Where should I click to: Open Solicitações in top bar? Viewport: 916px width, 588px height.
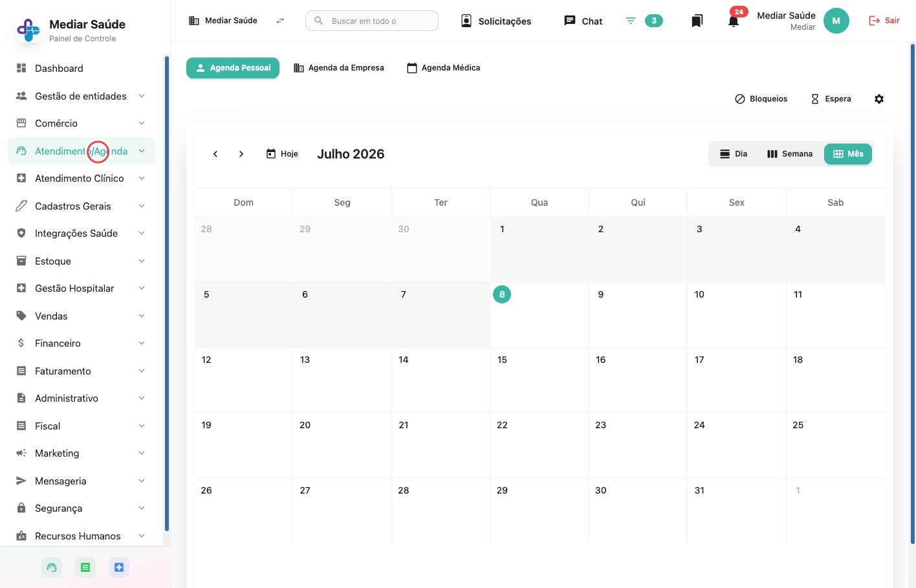pyautogui.click(x=496, y=21)
